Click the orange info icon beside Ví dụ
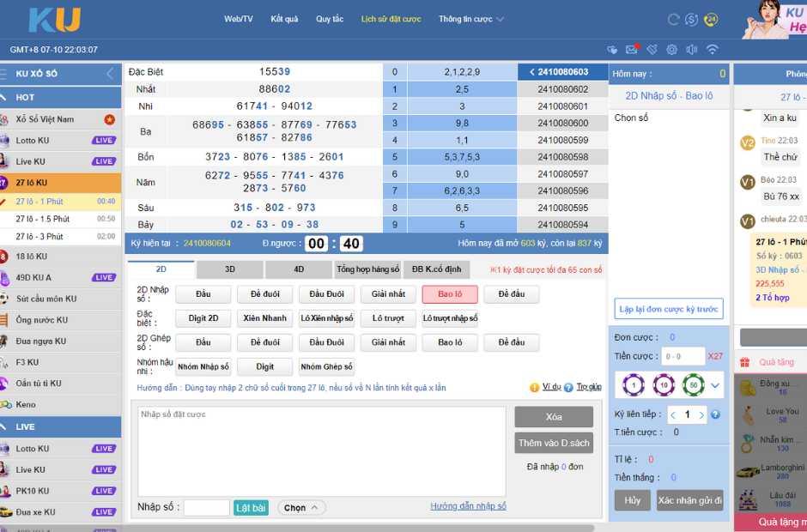807x532 pixels. pyautogui.click(x=534, y=388)
